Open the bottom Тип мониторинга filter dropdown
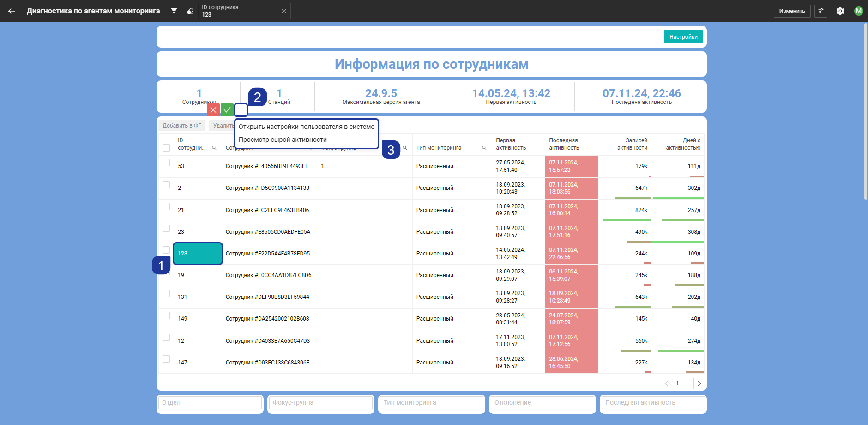Viewport: 868px width, 425px height. (x=432, y=403)
